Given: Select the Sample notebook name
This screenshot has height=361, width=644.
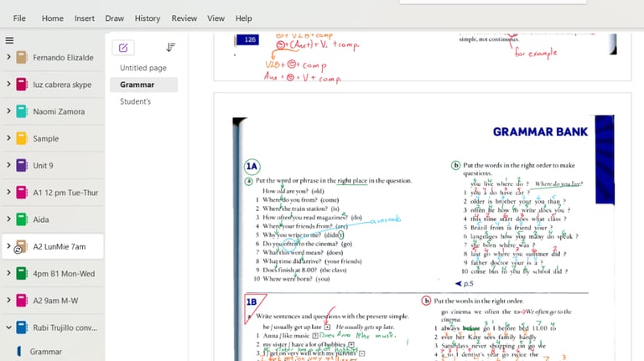Looking at the screenshot, I should [46, 139].
